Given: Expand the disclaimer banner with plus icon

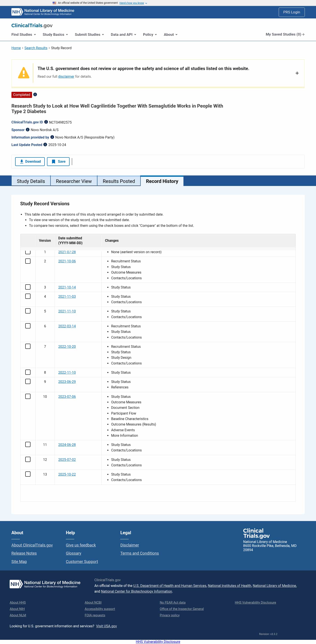Looking at the screenshot, I should click(297, 73).
